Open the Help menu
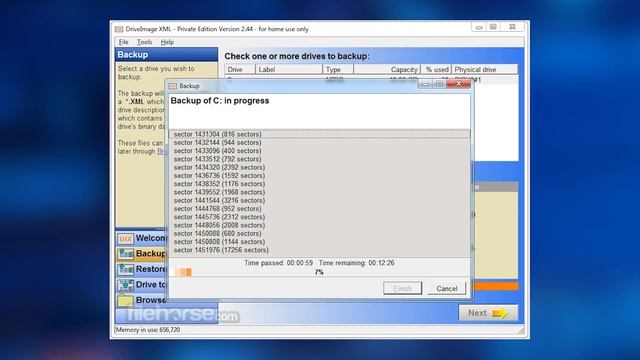Image resolution: width=640 pixels, height=360 pixels. [x=167, y=42]
